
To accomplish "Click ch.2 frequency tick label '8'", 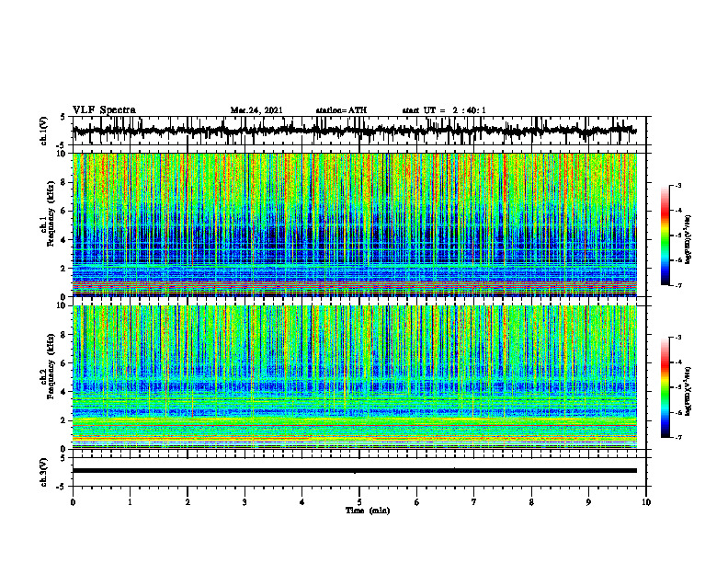I will [64, 335].
